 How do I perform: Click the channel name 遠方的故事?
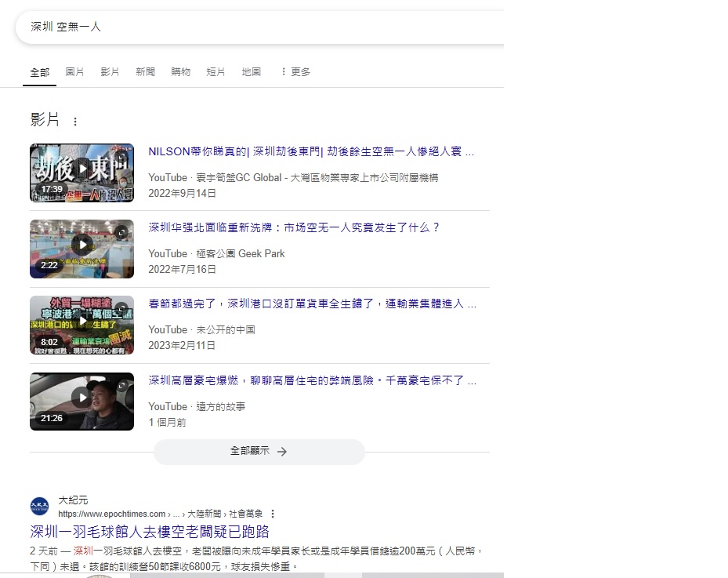(220, 406)
